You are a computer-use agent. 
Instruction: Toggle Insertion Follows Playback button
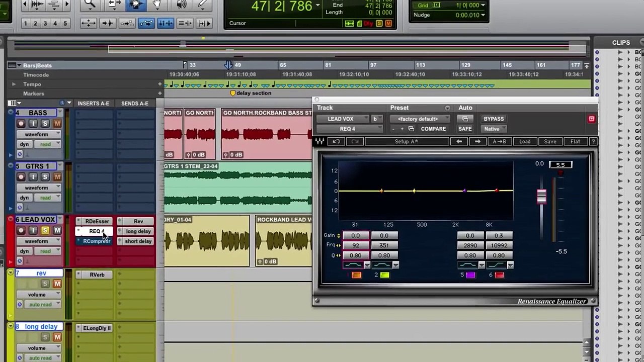[x=204, y=23]
